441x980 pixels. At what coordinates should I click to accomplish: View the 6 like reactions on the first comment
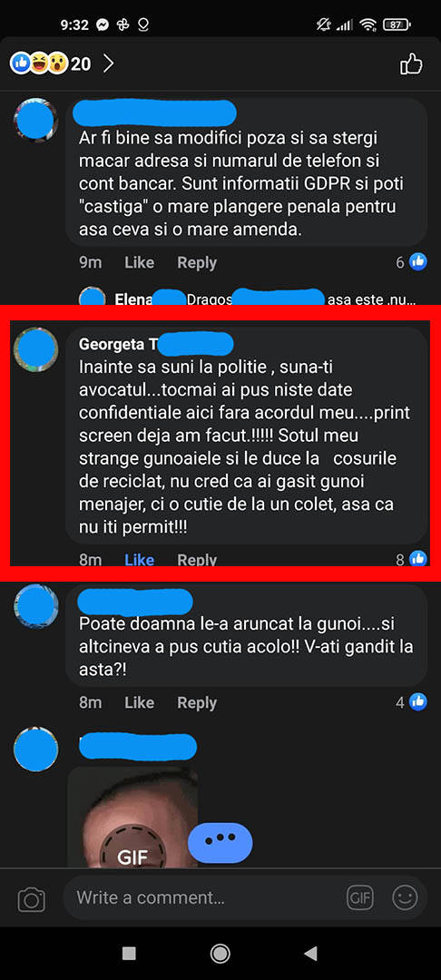tap(412, 262)
